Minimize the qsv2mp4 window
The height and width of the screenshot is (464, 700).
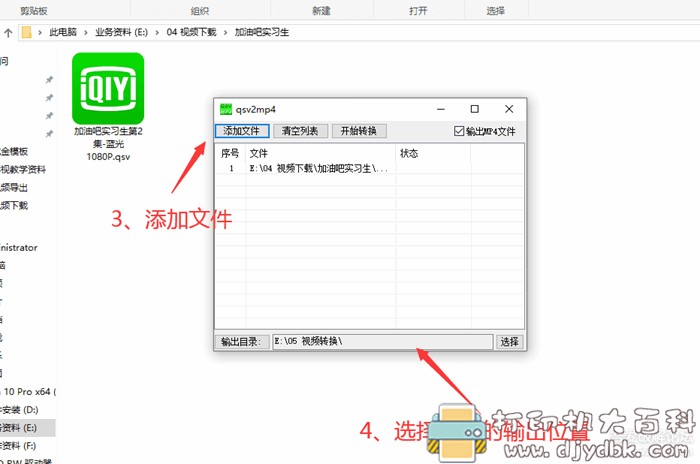(441, 109)
